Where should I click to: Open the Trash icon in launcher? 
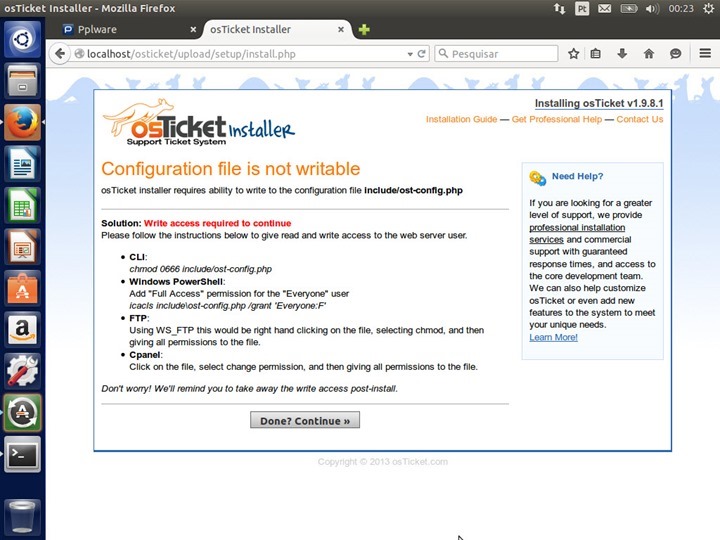coord(22,517)
